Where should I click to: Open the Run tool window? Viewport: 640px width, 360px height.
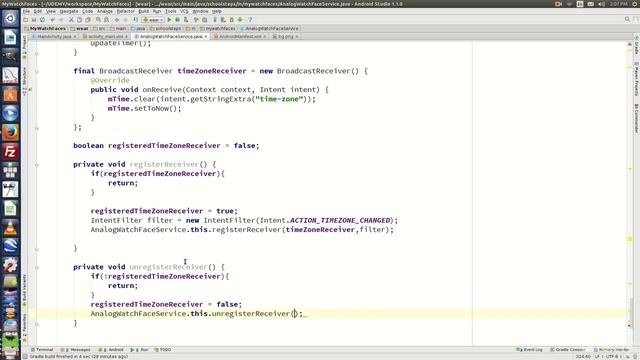[x=140, y=350]
